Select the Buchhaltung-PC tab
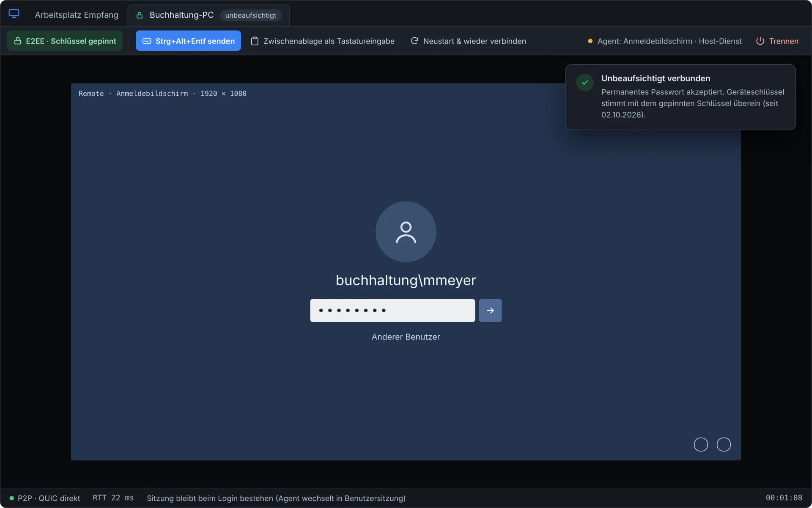Image resolution: width=812 pixels, height=508 pixels. [x=208, y=15]
